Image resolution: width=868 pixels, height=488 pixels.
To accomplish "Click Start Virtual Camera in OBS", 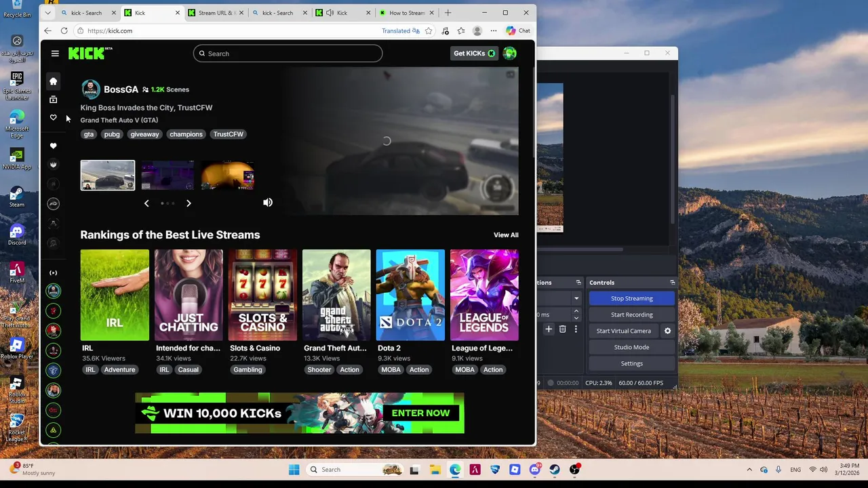I will 623,331.
